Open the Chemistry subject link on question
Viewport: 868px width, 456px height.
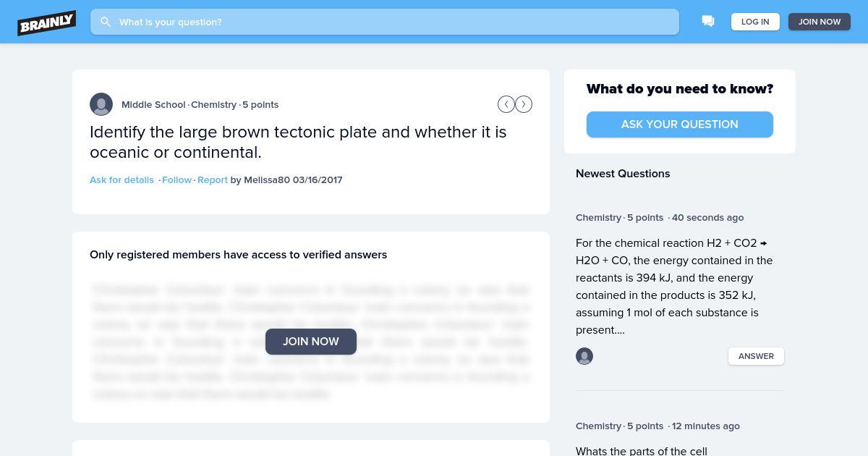[213, 104]
